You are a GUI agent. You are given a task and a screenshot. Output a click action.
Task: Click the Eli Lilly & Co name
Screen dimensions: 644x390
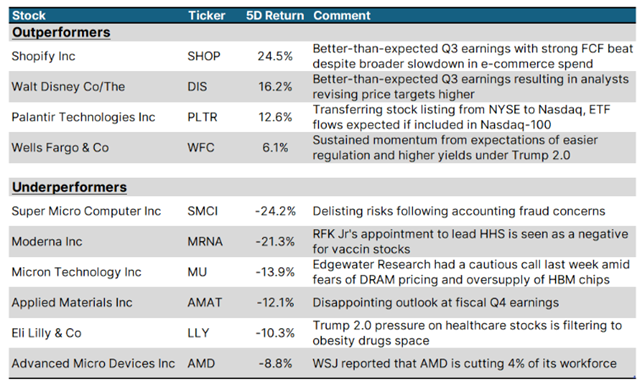46,333
